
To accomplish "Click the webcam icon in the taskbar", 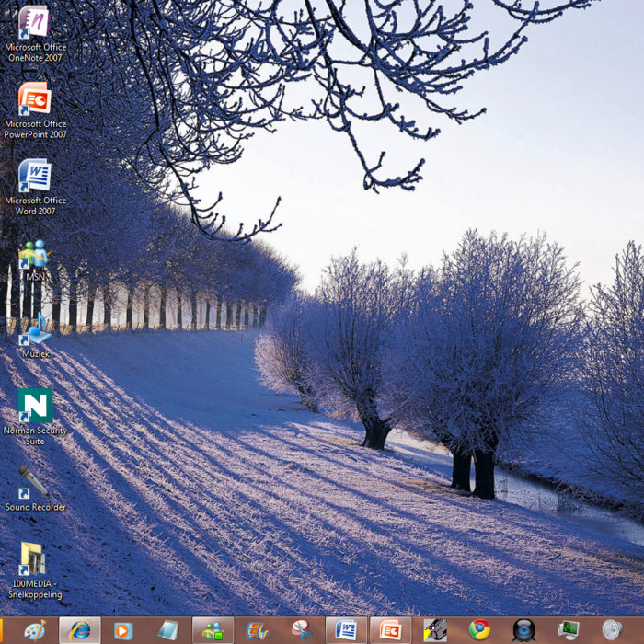I will click(x=523, y=630).
